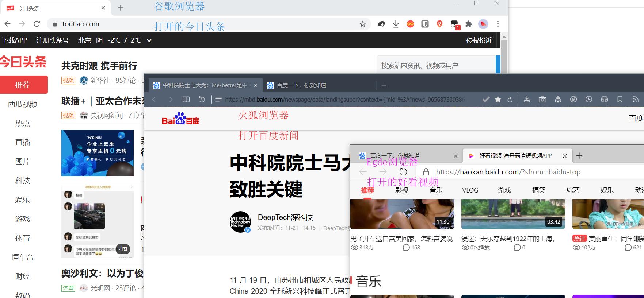Open 今日头条 logo home link
This screenshot has height=298, width=644.
(23, 62)
